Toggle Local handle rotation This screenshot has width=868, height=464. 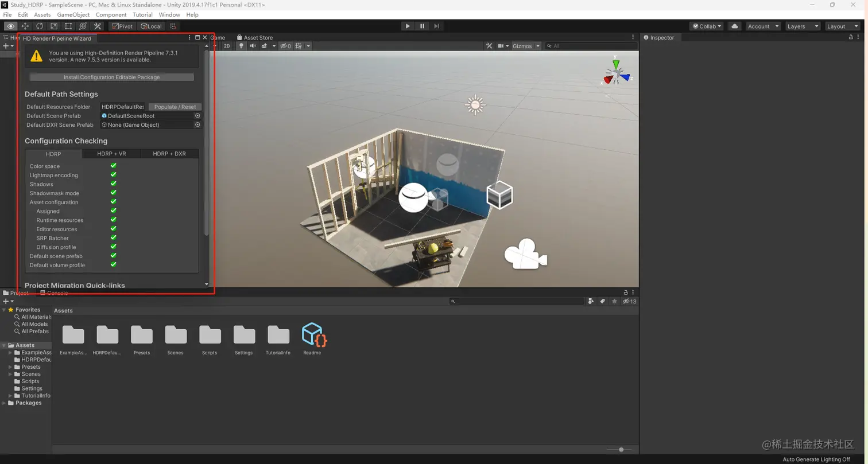coord(151,26)
